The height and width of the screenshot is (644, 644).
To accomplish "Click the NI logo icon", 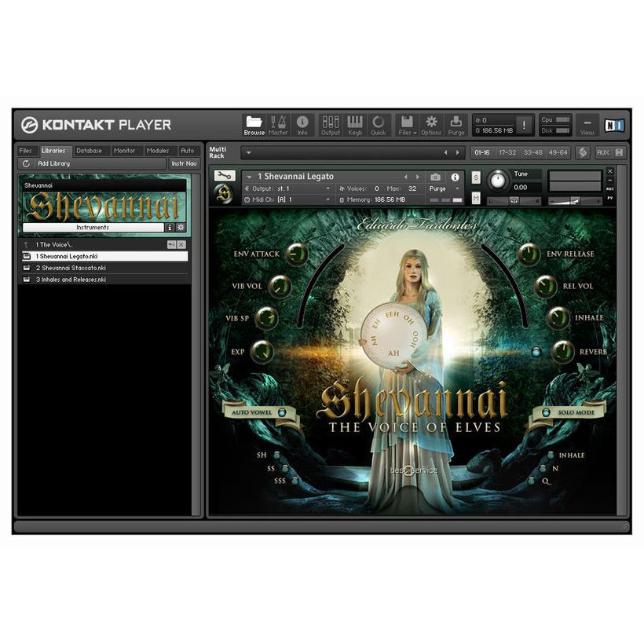I will coord(614,125).
